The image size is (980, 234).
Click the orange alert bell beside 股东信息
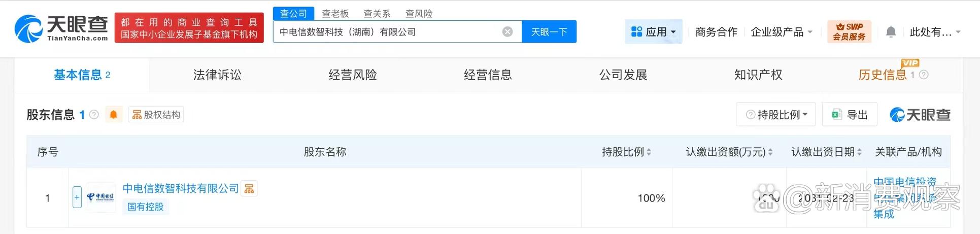pyautogui.click(x=114, y=115)
